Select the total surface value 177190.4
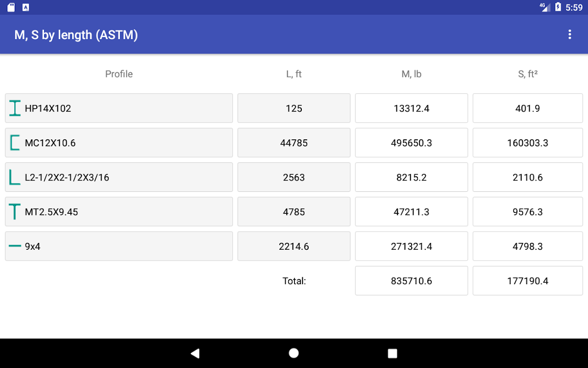 click(528, 281)
